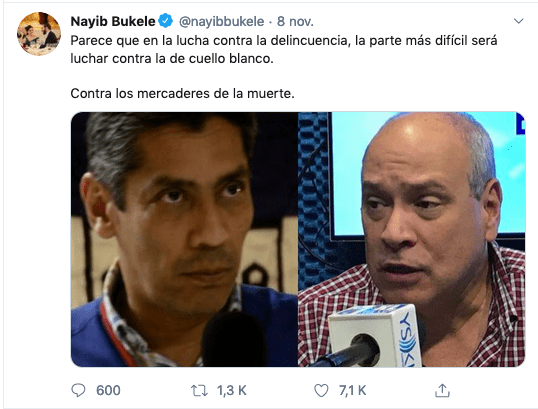This screenshot has height=409, width=538.
Task: Click the 600 replies count
Action: (x=108, y=390)
